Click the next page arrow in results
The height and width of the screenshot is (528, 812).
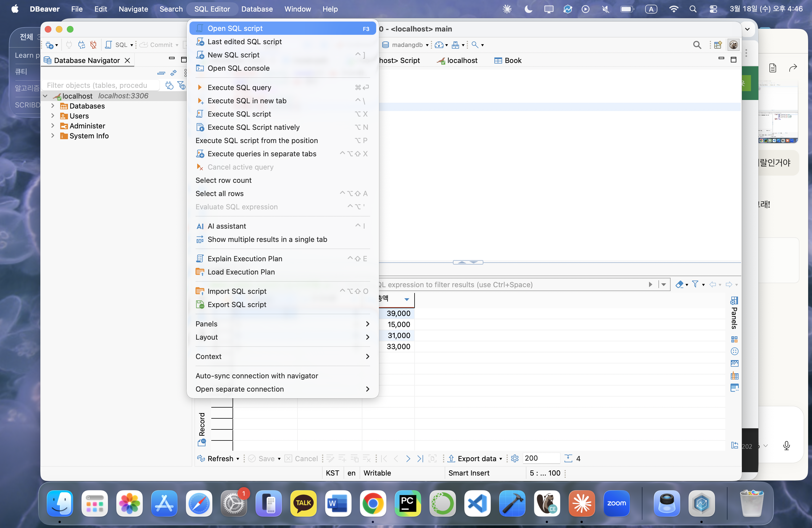point(408,458)
